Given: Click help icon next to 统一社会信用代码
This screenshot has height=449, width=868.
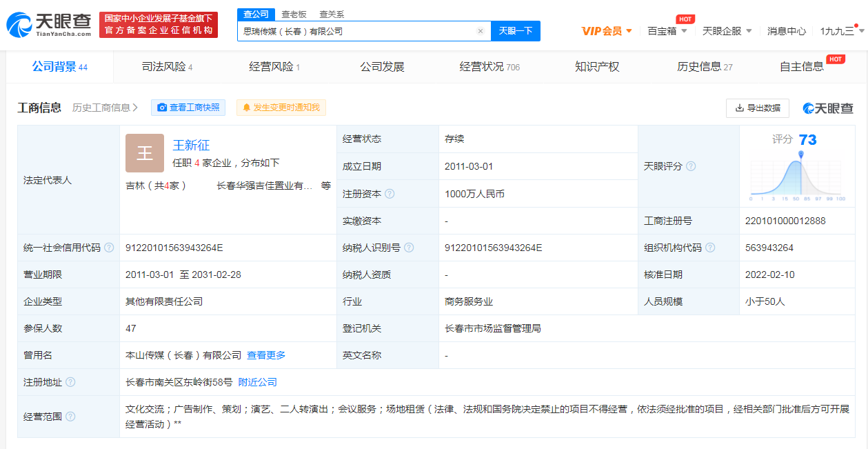Looking at the screenshot, I should click(109, 248).
